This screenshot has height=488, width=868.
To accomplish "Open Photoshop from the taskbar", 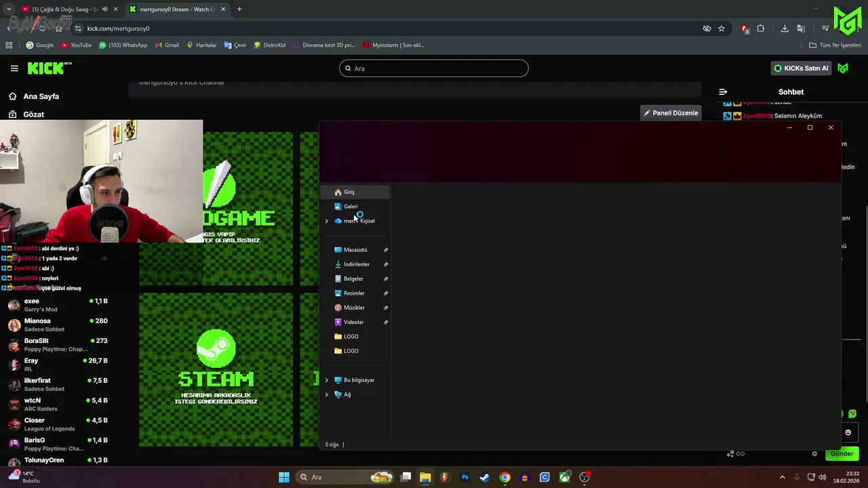I will coord(465,477).
